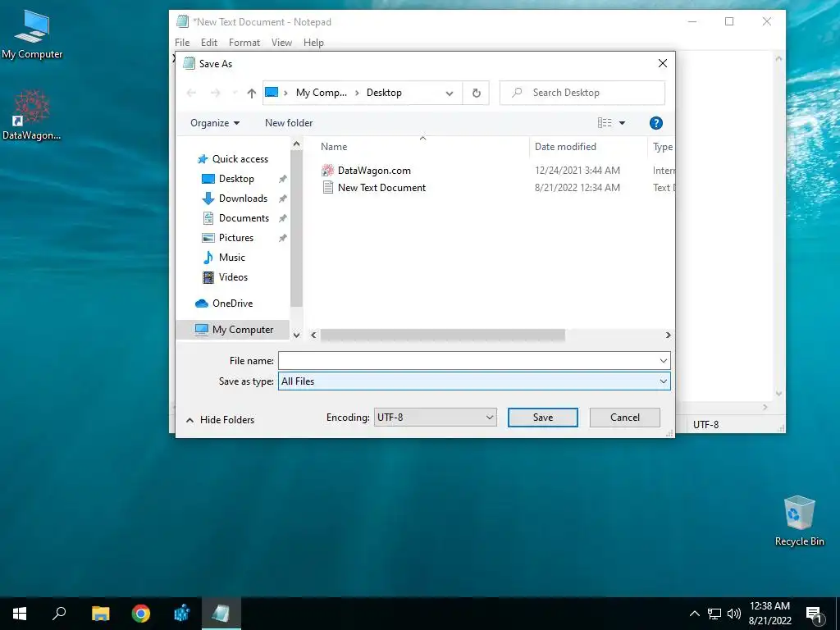The width and height of the screenshot is (840, 630).
Task: Open File Explorer from the taskbar
Action: (100, 614)
